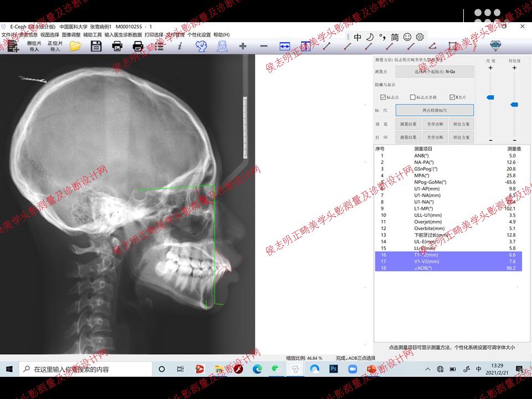Viewport: 532px width, 399px height.
Task: Click the diamond icon in toolbar
Action: click(495, 46)
